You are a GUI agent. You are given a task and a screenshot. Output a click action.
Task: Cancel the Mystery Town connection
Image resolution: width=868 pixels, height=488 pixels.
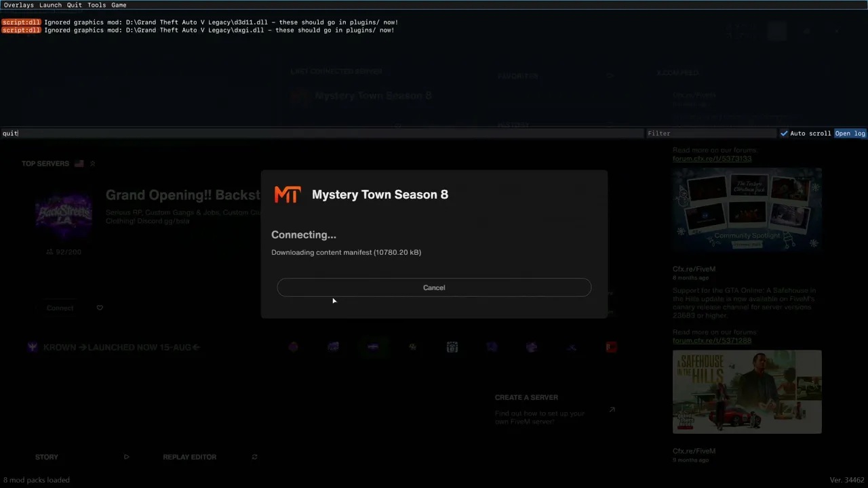(x=434, y=287)
